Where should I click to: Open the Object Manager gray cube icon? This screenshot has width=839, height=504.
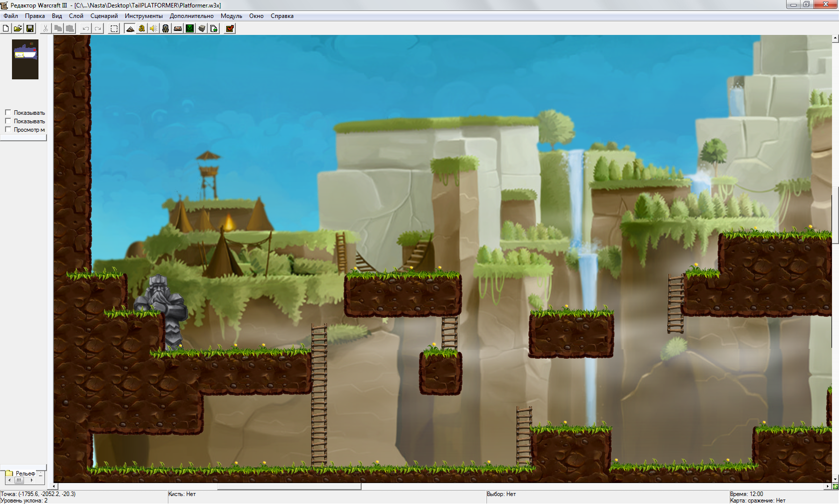pyautogui.click(x=202, y=28)
